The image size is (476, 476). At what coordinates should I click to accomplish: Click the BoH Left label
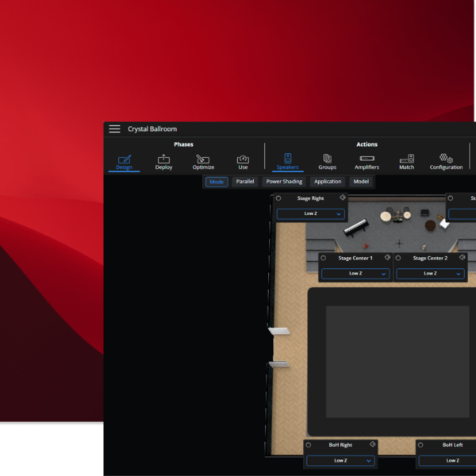[x=452, y=445]
